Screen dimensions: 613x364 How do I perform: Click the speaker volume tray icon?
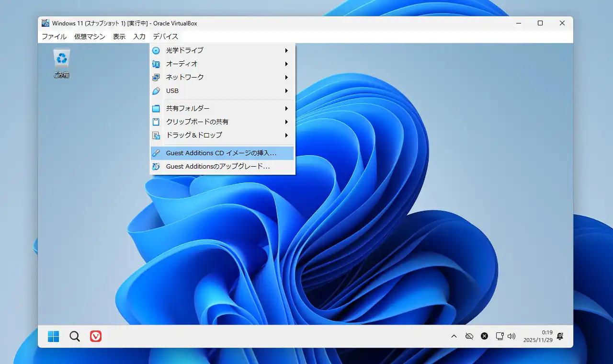point(511,336)
